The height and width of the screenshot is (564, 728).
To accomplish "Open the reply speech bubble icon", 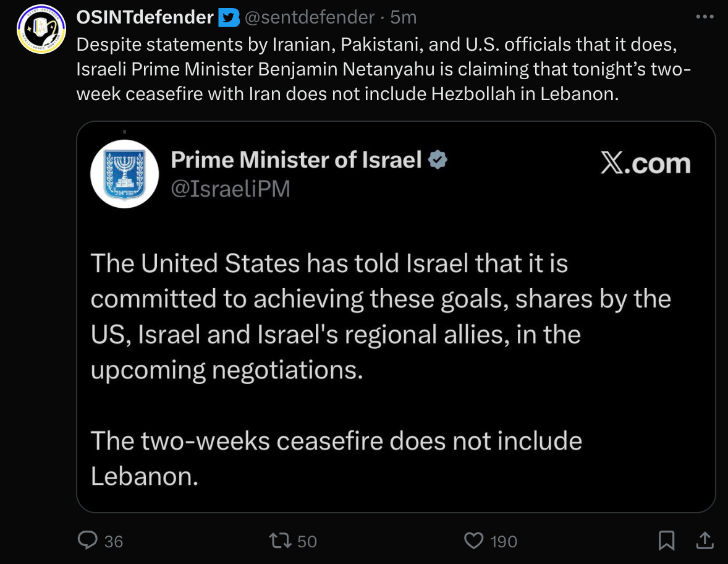I will click(87, 541).
